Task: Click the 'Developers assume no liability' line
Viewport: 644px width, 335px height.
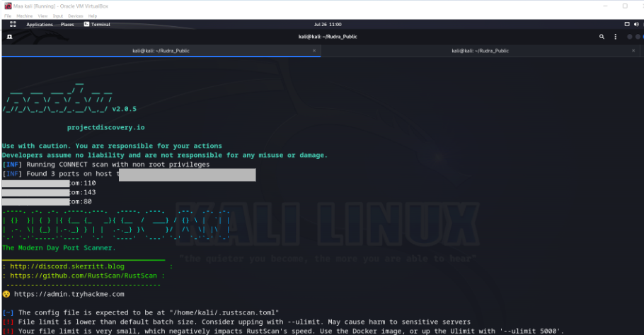Action: click(x=165, y=155)
